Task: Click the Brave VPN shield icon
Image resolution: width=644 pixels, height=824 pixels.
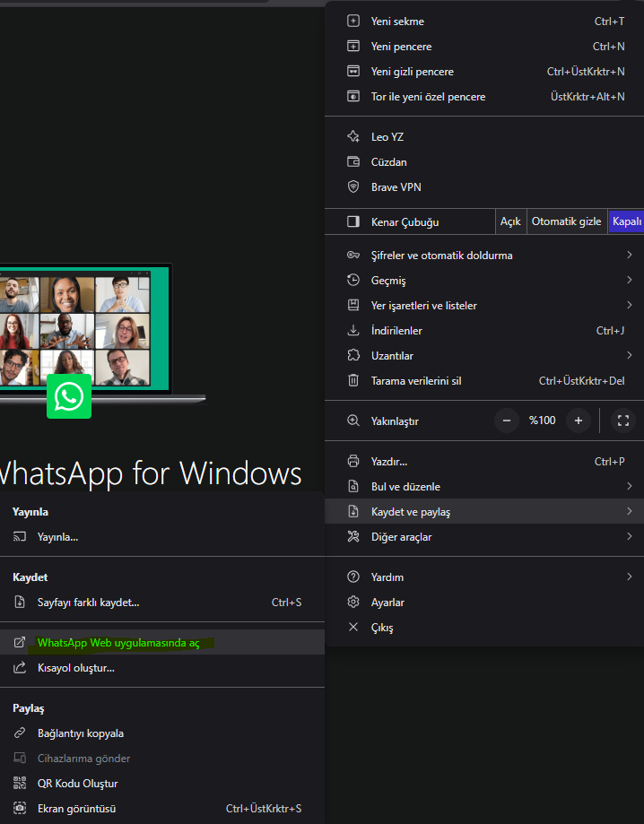Action: point(353,186)
